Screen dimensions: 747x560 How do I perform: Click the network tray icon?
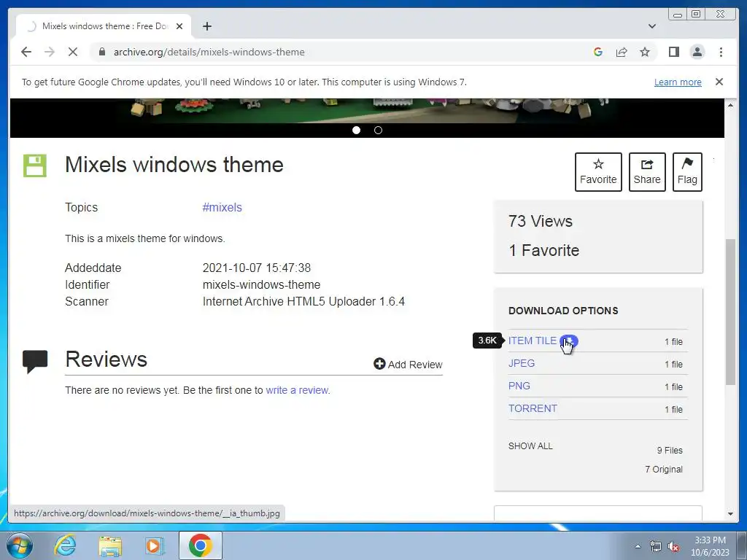point(656,546)
